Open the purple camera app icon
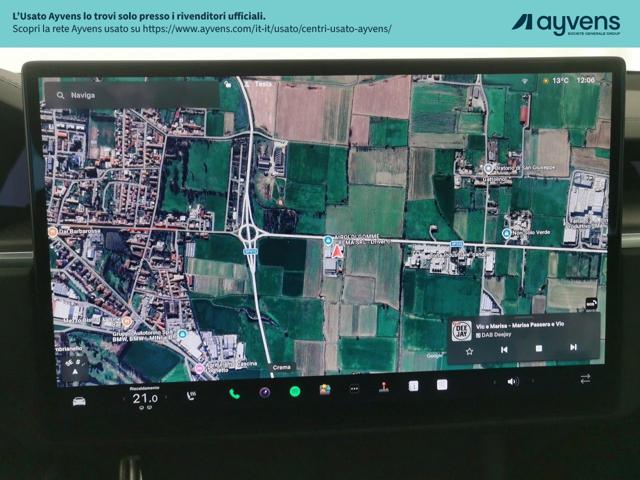The width and height of the screenshot is (640, 480). [x=265, y=392]
